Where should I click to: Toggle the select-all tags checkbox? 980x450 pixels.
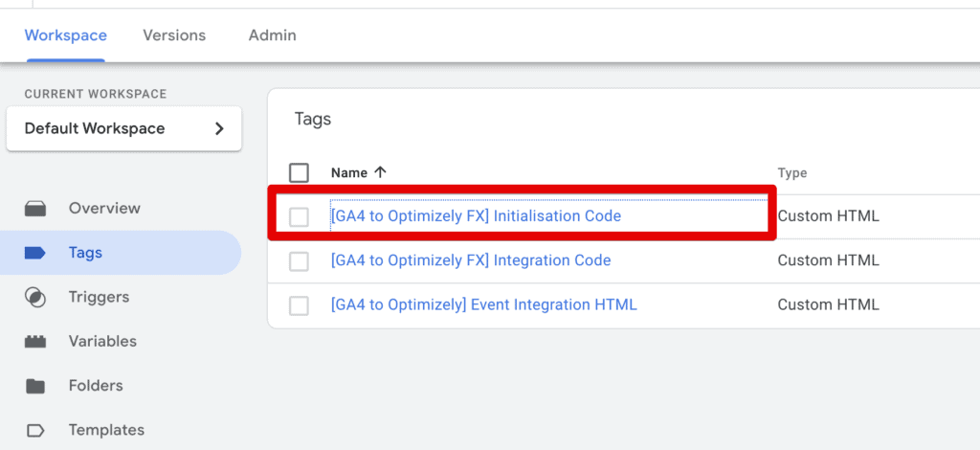(x=300, y=173)
